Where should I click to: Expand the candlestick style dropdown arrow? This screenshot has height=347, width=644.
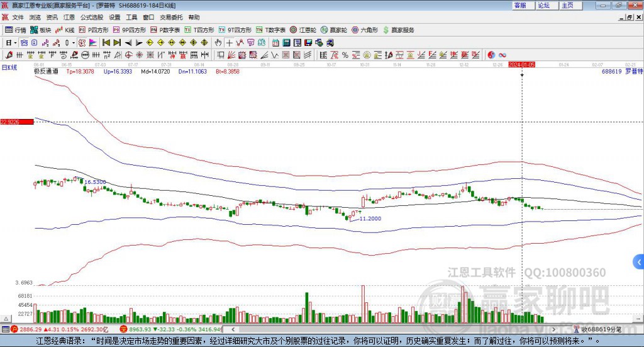74,43
